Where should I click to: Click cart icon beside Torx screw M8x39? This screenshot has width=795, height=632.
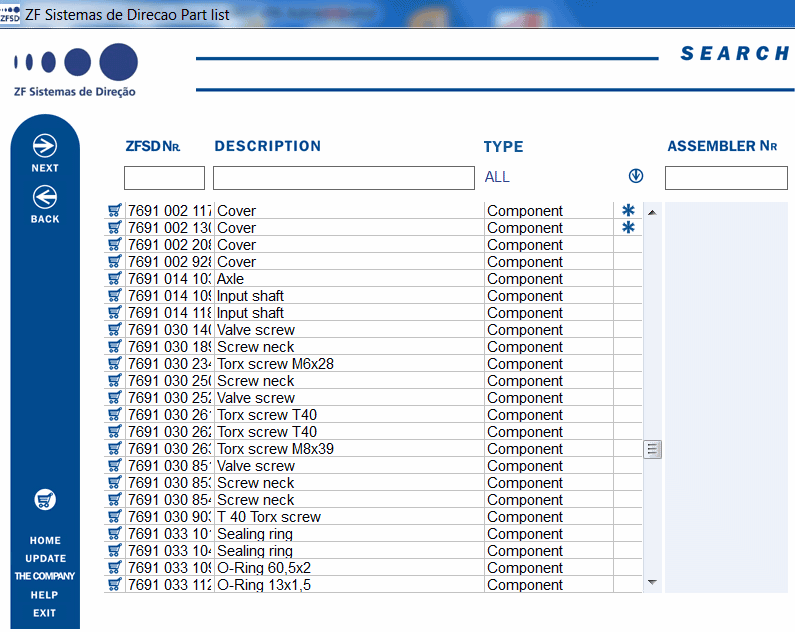(x=115, y=449)
